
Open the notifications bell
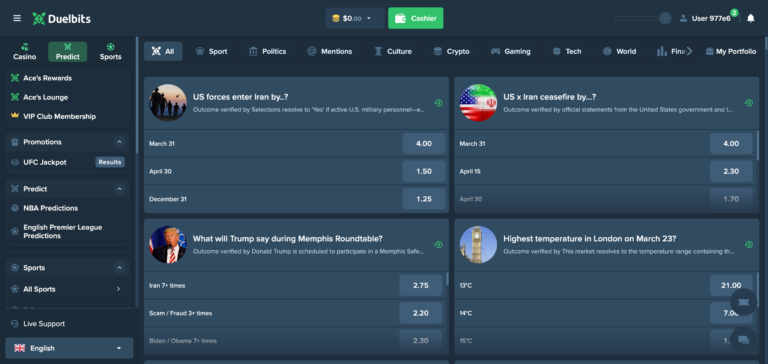pyautogui.click(x=750, y=19)
